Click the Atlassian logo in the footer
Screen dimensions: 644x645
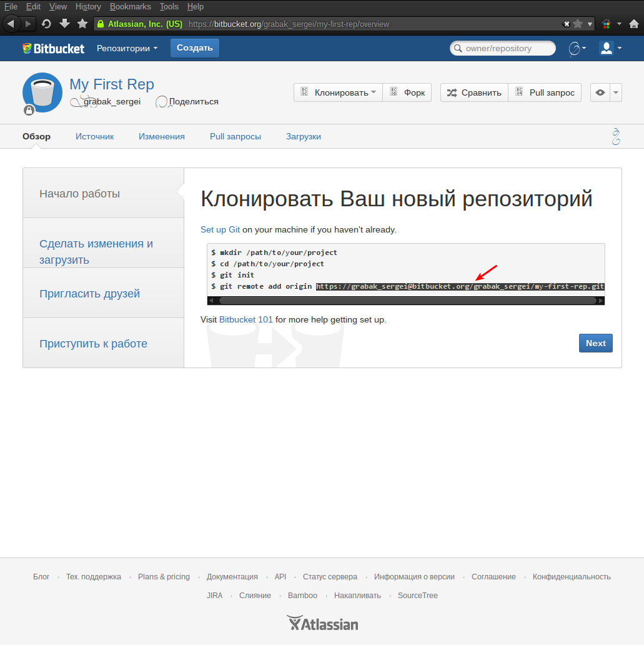(x=322, y=622)
